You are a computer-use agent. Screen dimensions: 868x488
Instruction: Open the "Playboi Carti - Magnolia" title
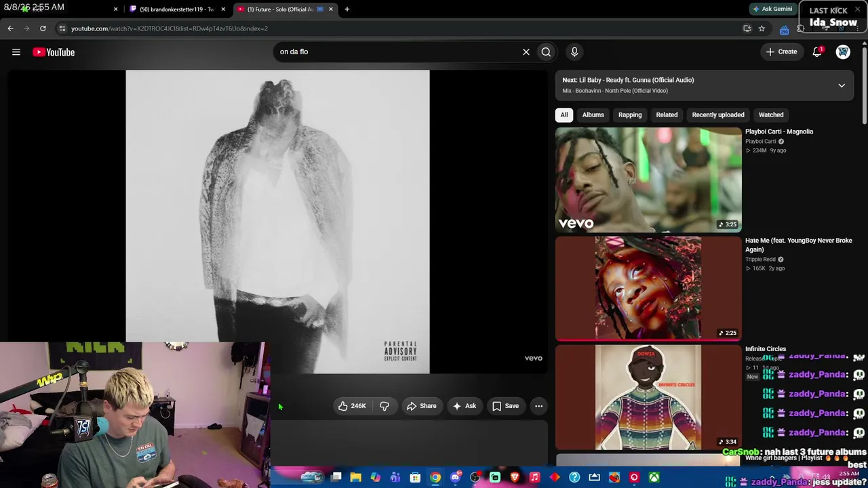pyautogui.click(x=779, y=131)
